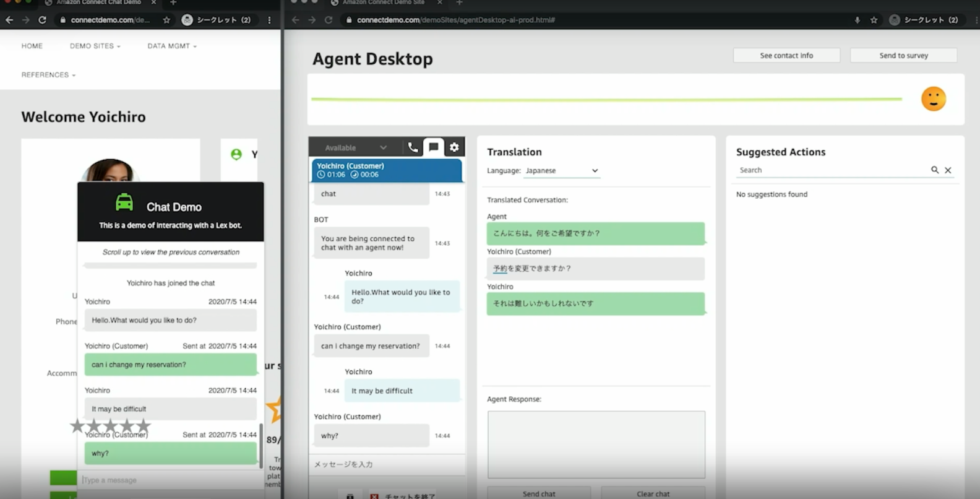
Task: Click the green user avatar icon
Action: (x=236, y=154)
